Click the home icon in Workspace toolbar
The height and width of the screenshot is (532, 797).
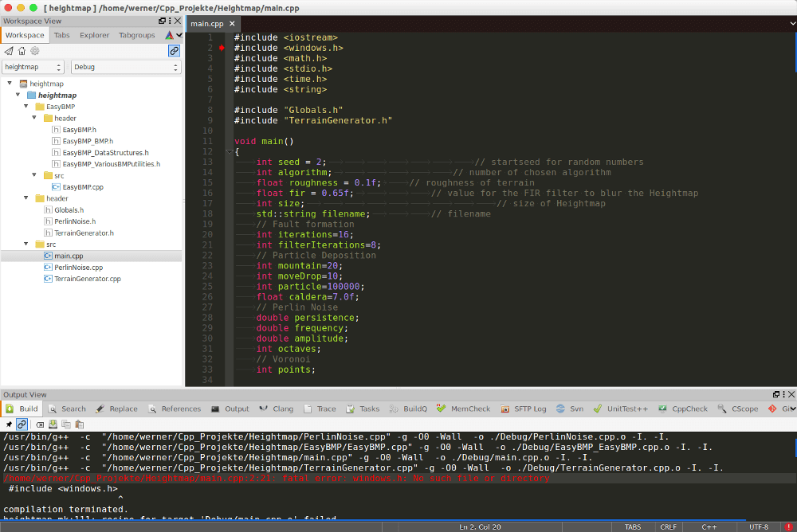click(x=22, y=51)
